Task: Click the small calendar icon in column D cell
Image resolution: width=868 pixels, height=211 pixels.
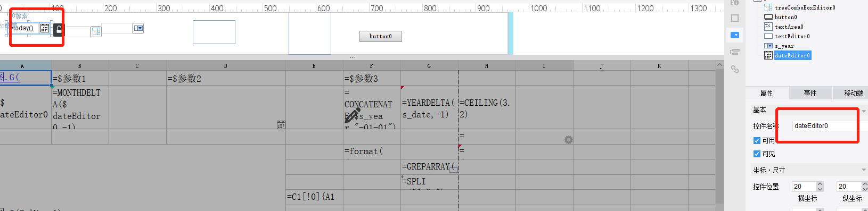Action: coord(281,125)
